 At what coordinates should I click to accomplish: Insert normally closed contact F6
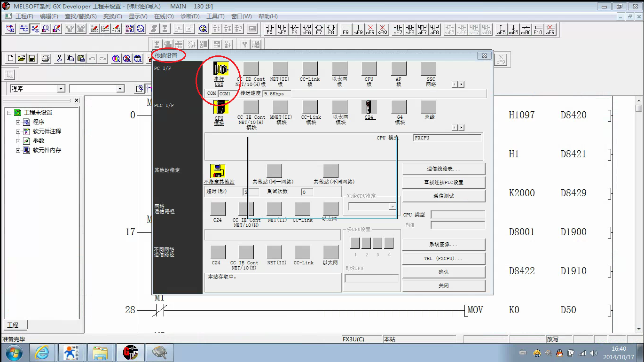(x=294, y=30)
